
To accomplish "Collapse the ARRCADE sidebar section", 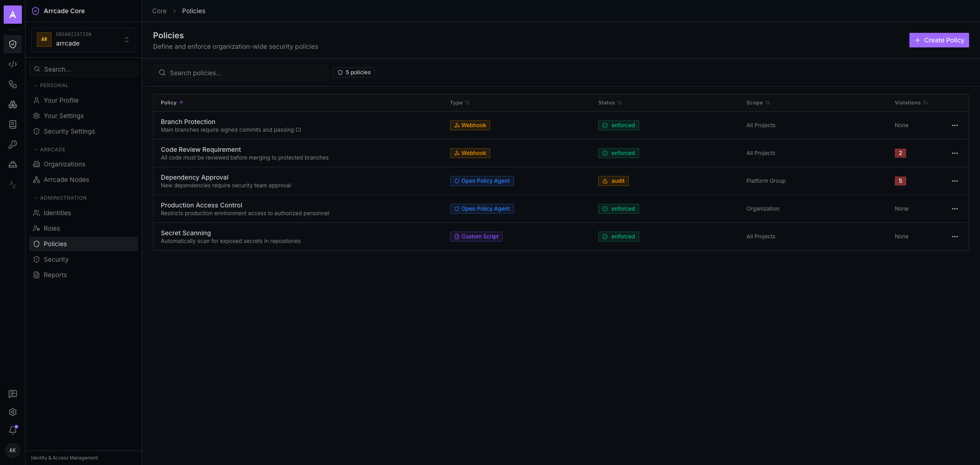I will tap(49, 150).
